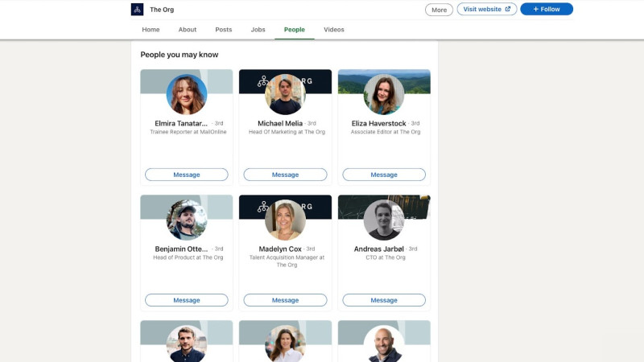Click The Org company logo icon

click(x=137, y=10)
